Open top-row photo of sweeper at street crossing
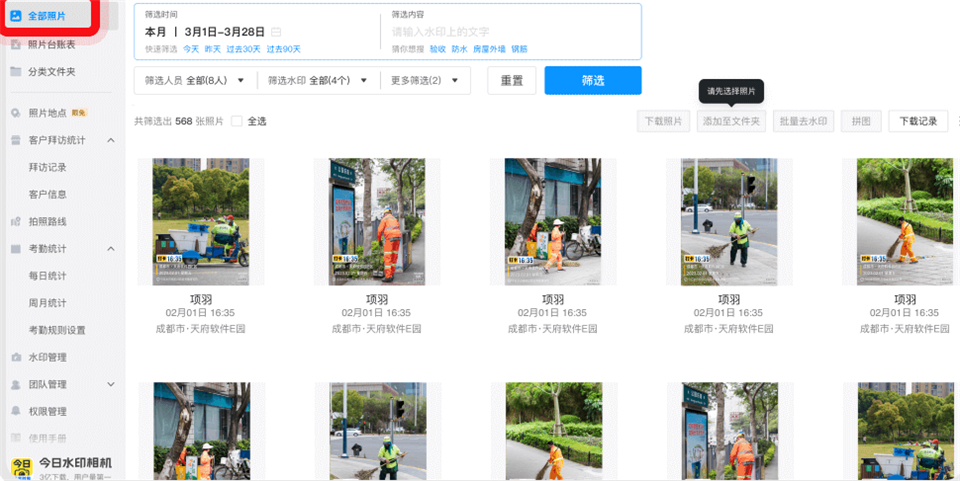The height and width of the screenshot is (481, 960). pyautogui.click(x=729, y=222)
